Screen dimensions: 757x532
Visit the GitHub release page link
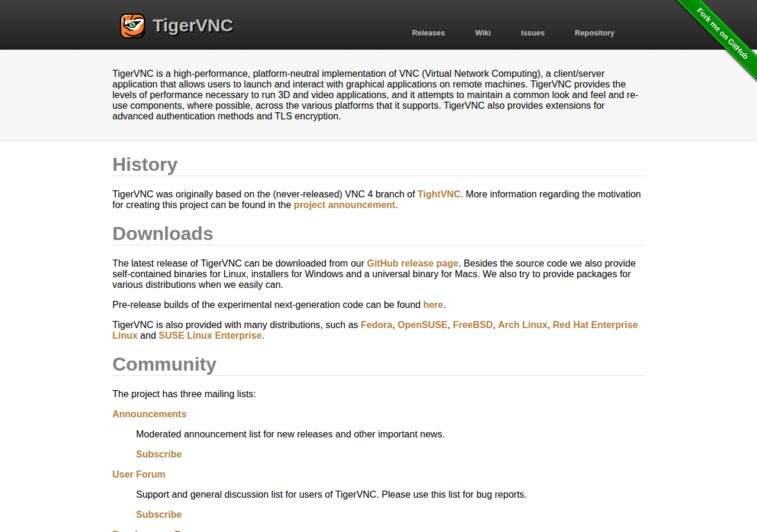click(412, 263)
